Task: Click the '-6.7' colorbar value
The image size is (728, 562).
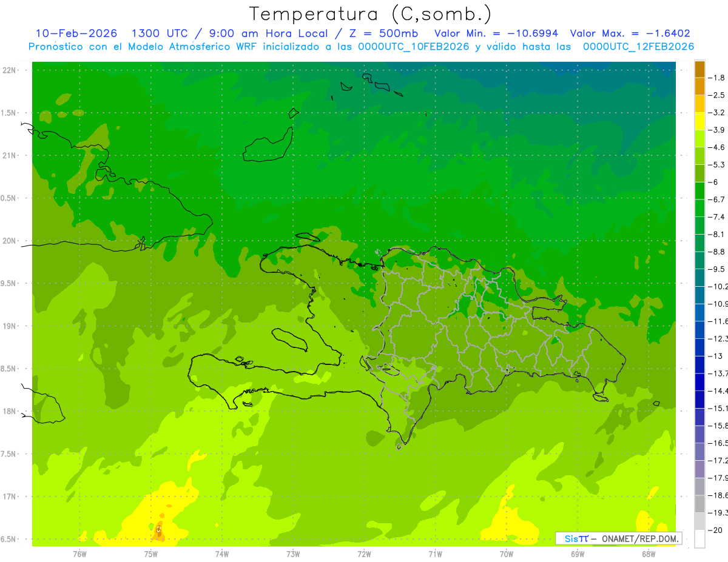Action: tap(717, 199)
